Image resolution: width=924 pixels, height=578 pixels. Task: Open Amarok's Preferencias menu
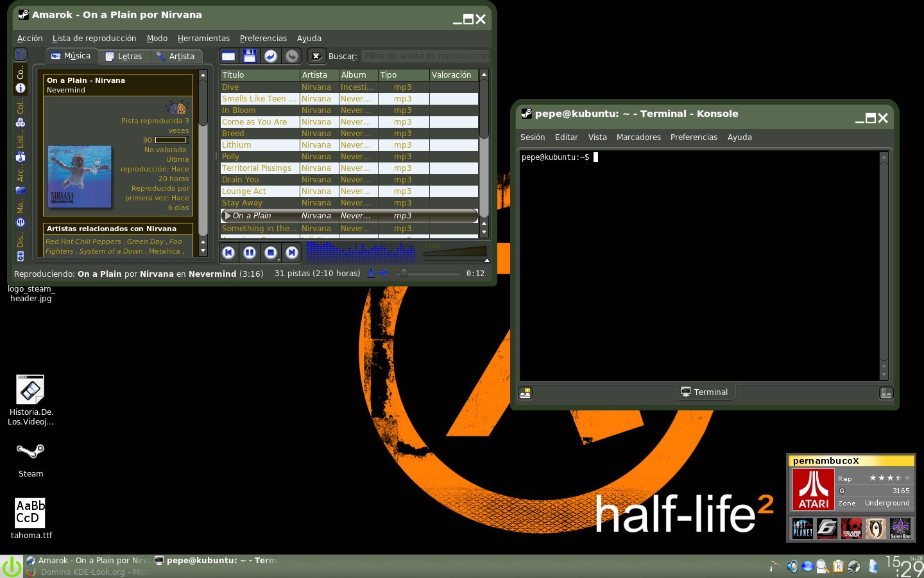tap(263, 39)
